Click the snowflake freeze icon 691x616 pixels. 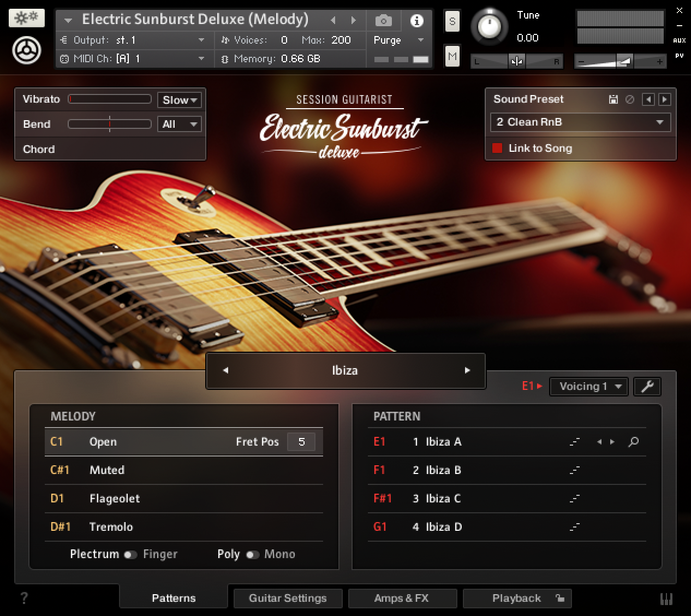click(x=26, y=18)
